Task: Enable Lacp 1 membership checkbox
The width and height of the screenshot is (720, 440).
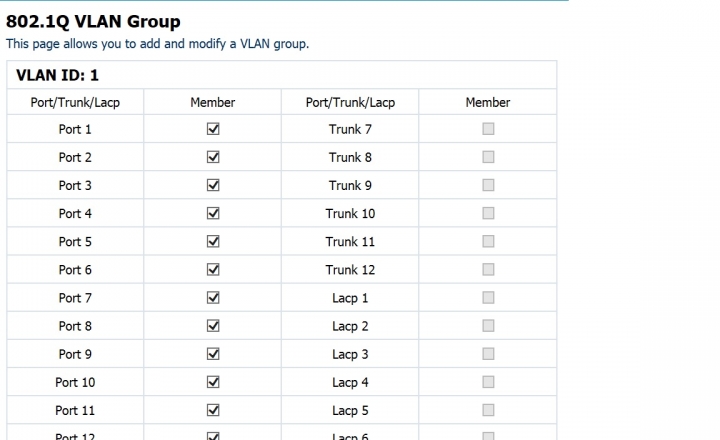Action: point(488,298)
